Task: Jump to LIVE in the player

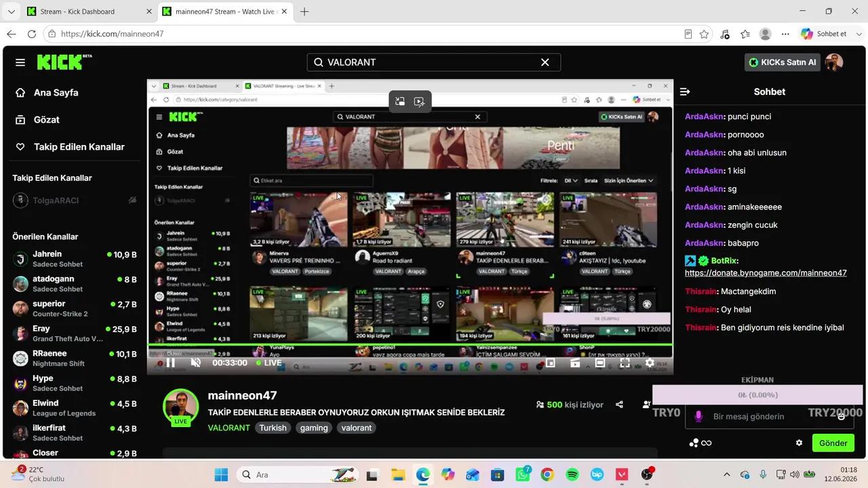Action: [269, 363]
